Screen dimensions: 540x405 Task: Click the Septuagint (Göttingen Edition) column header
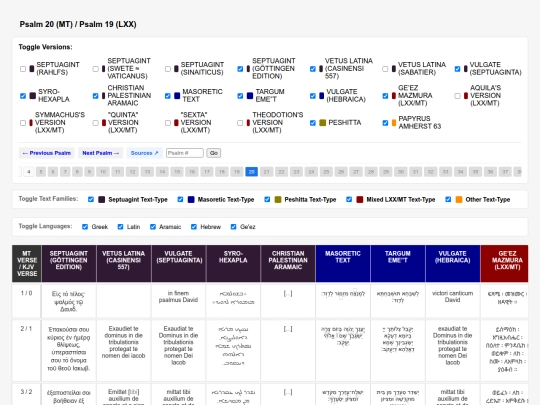(x=69, y=264)
